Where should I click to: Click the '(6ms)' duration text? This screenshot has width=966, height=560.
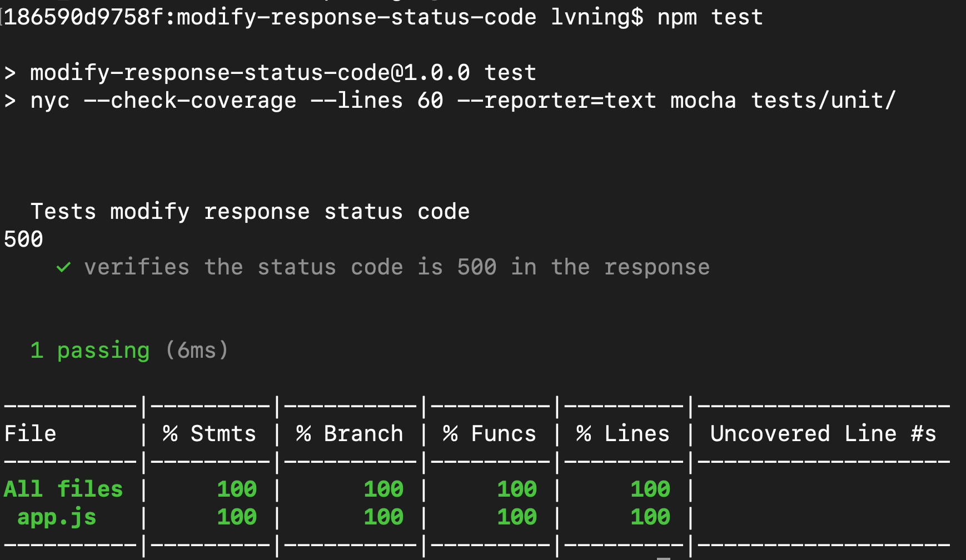pyautogui.click(x=197, y=351)
